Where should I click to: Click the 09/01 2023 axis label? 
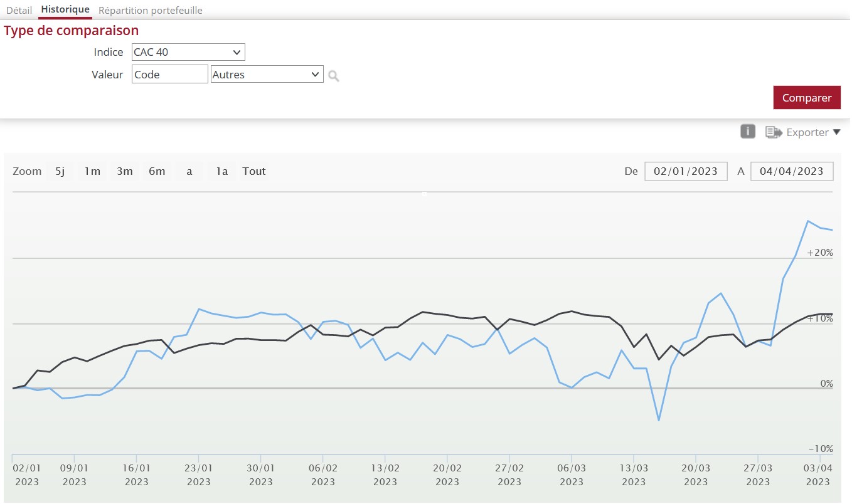[75, 475]
